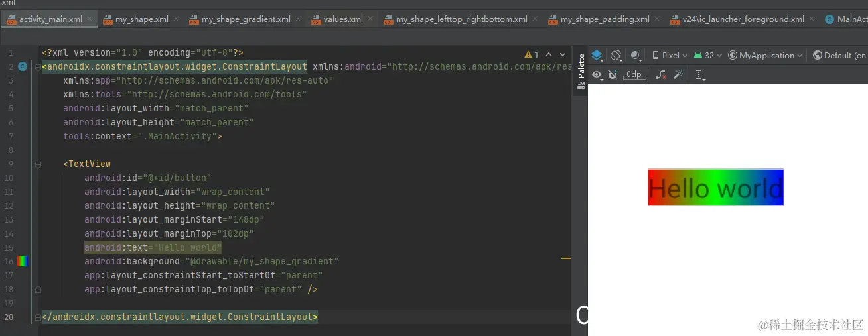
Task: Open the MyApplication theme dropdown
Action: 765,56
